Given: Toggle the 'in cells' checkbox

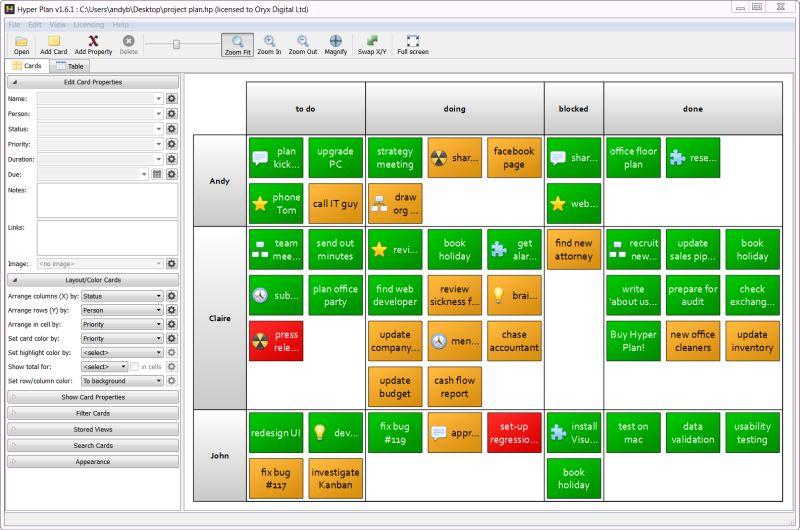Looking at the screenshot, I should click(x=135, y=367).
